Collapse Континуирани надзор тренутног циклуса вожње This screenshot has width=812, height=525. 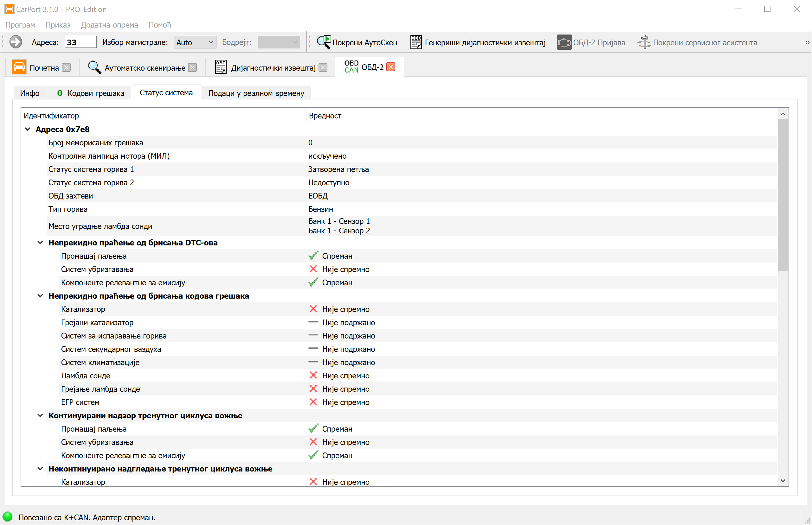click(x=40, y=415)
